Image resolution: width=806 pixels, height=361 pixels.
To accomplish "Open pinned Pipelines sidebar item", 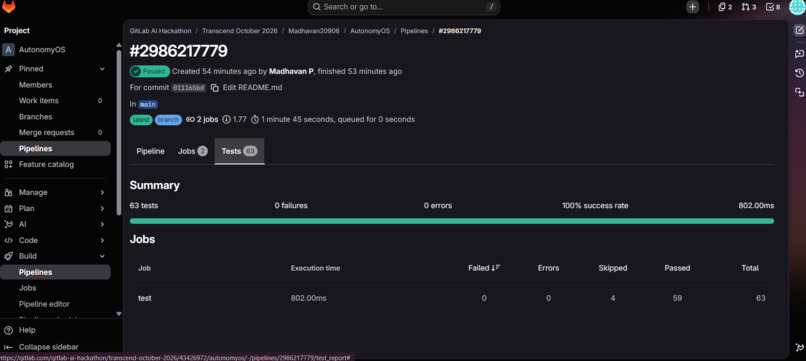I will (56, 149).
